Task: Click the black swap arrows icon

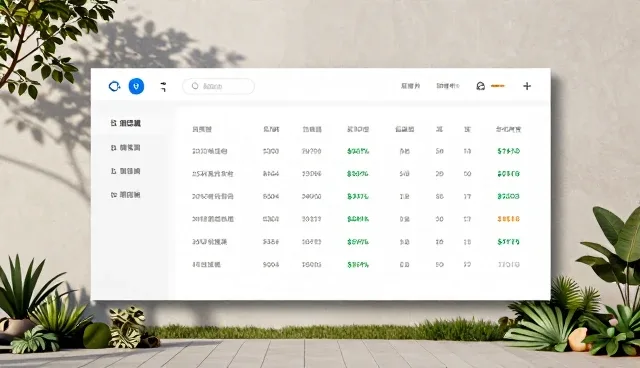Action: click(x=163, y=86)
